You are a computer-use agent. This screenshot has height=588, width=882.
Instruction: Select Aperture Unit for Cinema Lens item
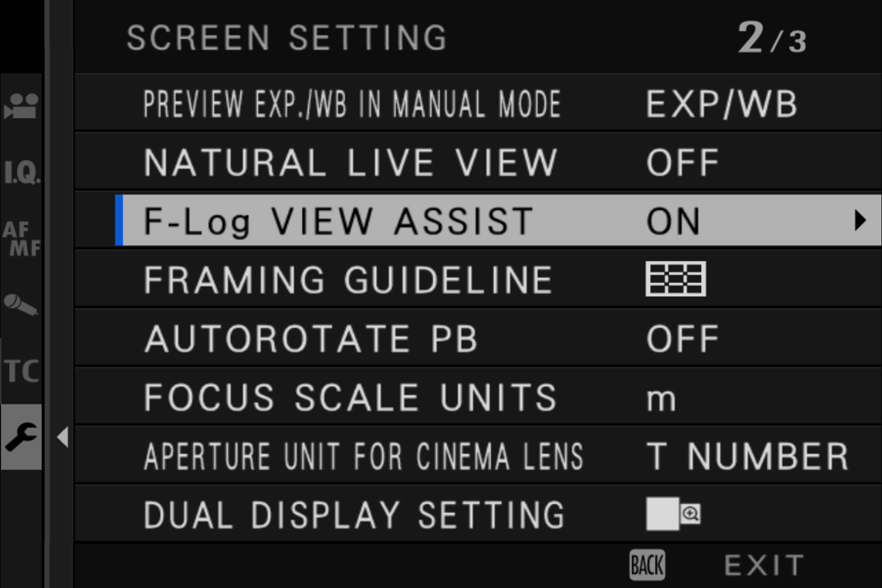tap(363, 456)
